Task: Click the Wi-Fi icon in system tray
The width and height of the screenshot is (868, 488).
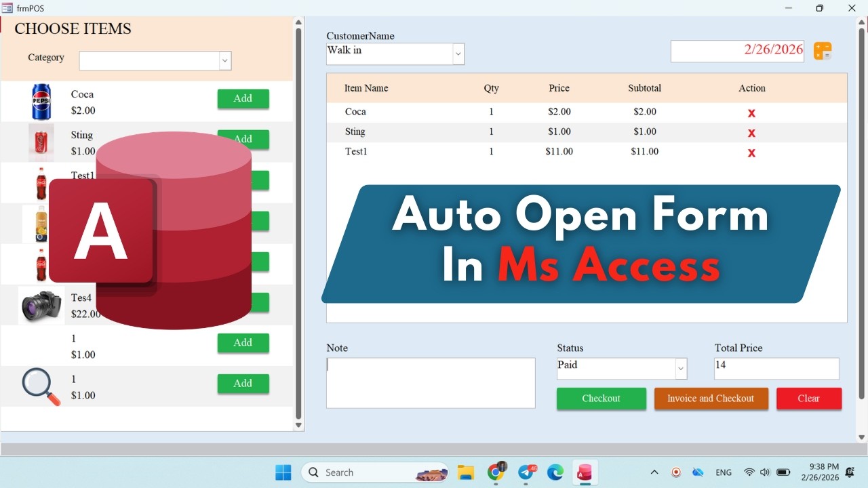Action: (749, 472)
